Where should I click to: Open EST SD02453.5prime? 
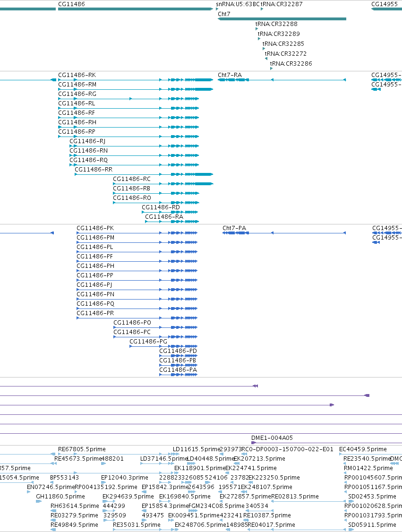tap(372, 497)
